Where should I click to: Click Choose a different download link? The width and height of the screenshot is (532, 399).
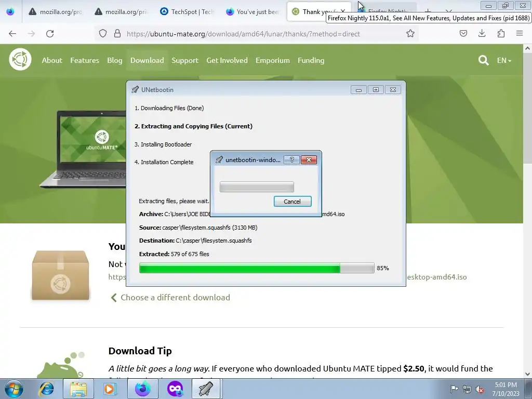[170, 298]
